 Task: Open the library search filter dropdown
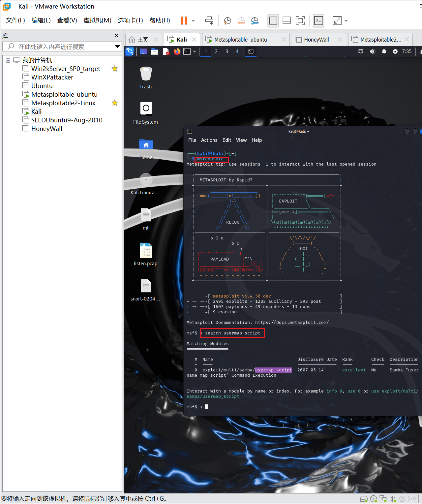click(x=117, y=47)
